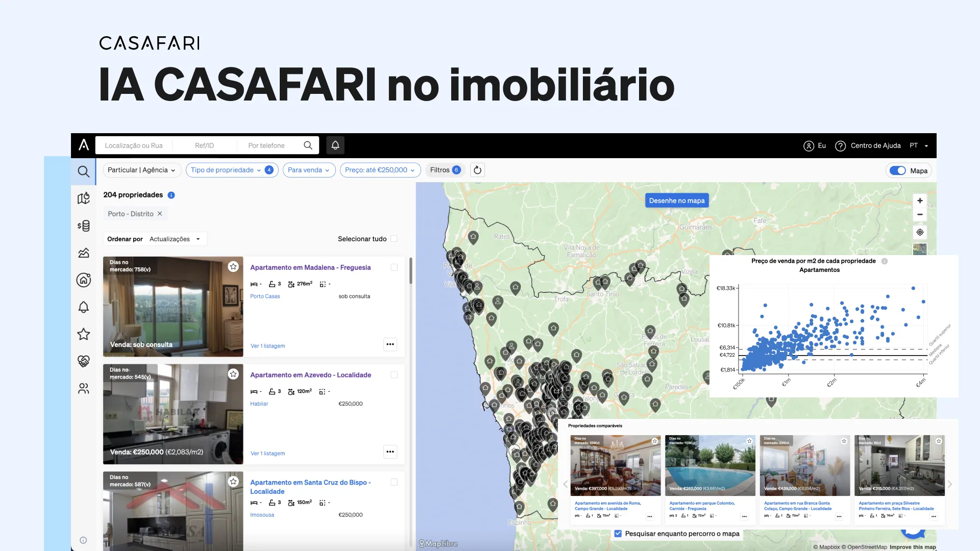Favourite the Madalena apartment with star
This screenshot has width=980, height=551.
click(233, 266)
